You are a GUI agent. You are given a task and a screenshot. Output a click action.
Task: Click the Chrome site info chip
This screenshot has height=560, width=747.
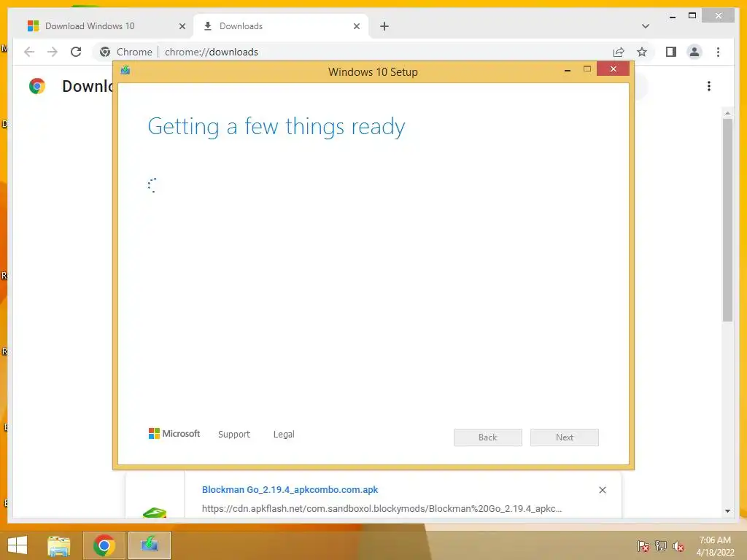(x=125, y=52)
